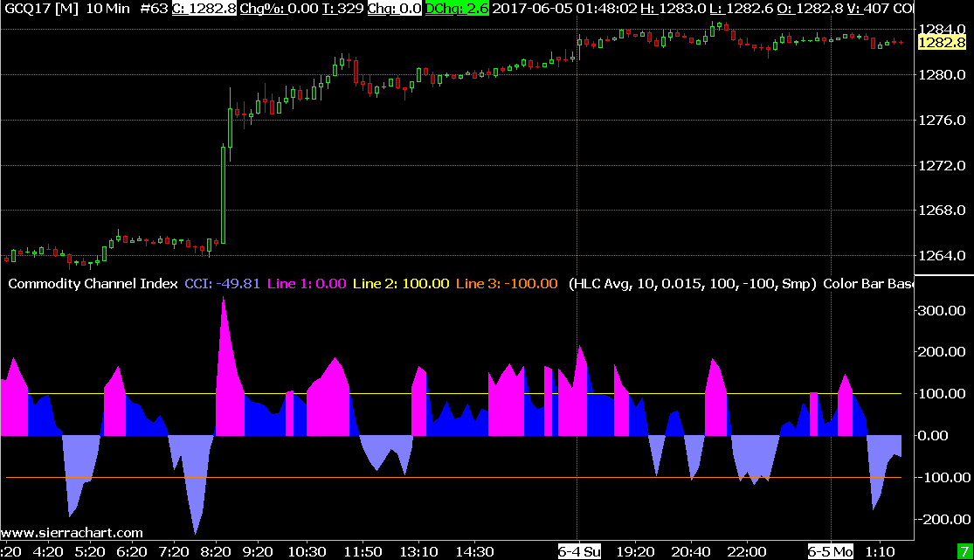Click the 10:30 time axis label

(x=307, y=552)
